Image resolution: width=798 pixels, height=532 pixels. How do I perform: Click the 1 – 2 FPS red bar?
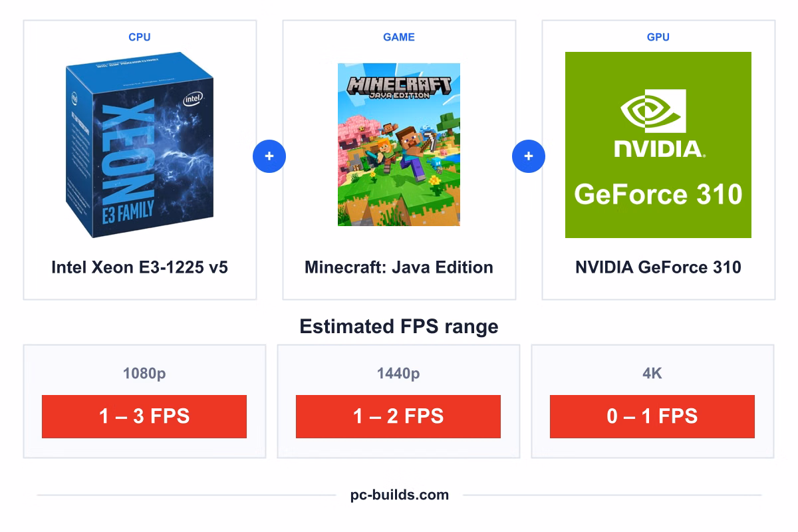click(398, 416)
